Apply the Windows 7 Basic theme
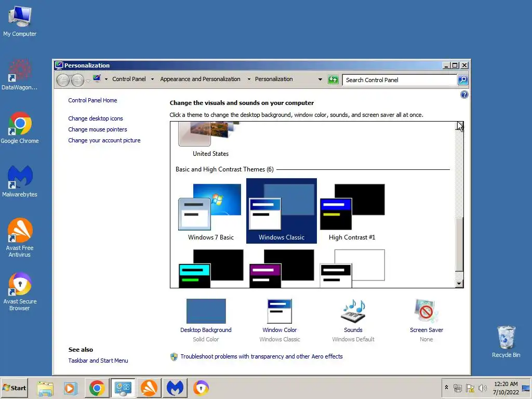Screen dimensions: 532x399 point(211,211)
